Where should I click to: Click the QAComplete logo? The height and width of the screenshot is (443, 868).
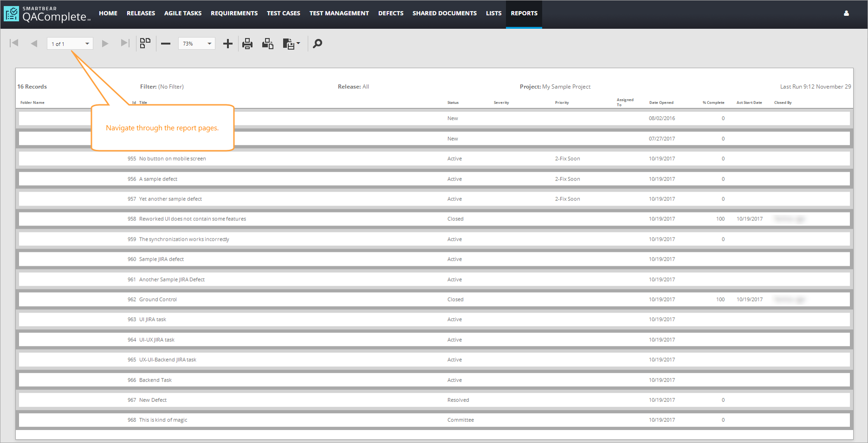(x=46, y=14)
